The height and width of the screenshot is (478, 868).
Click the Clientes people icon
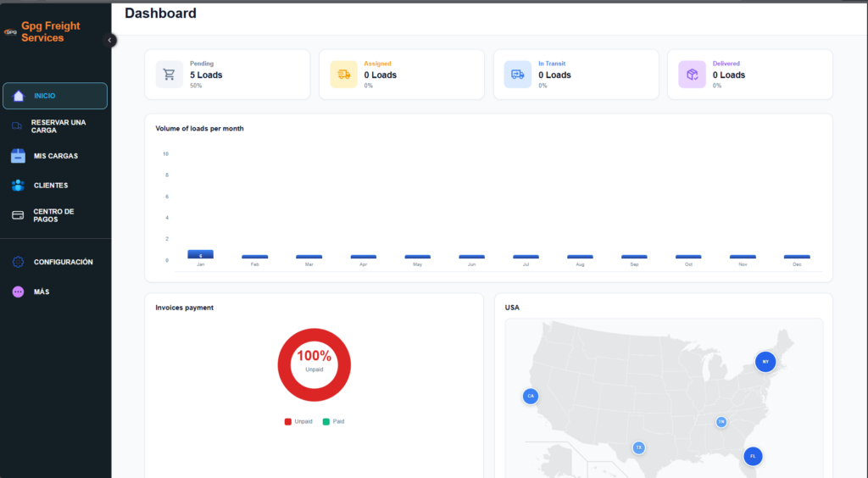click(18, 186)
